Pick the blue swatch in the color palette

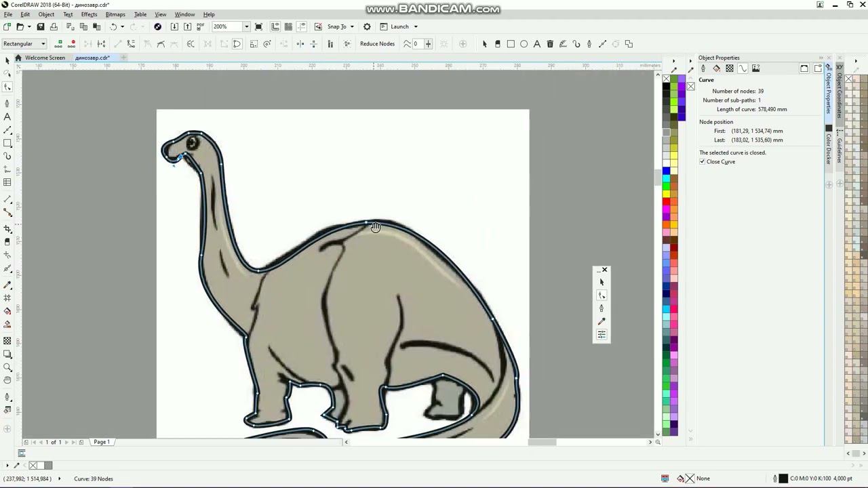[x=666, y=171]
